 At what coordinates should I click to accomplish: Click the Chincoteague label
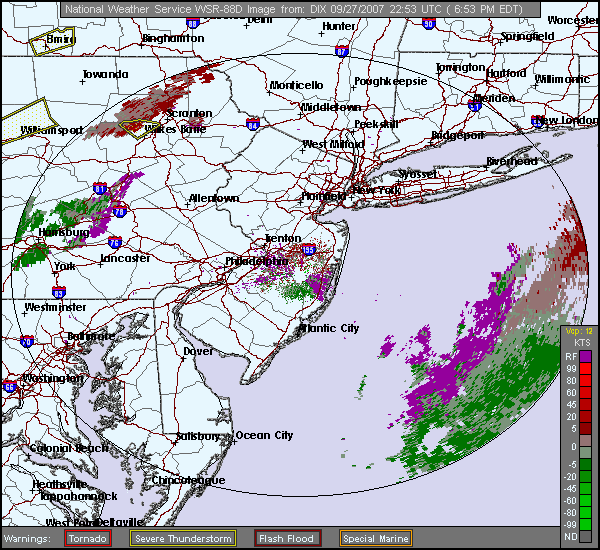click(x=188, y=480)
